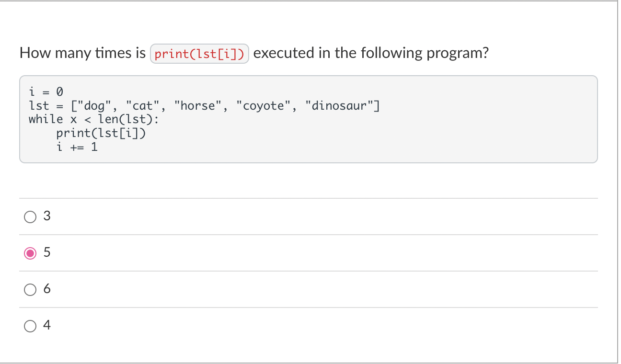Click the indented print(lst[i]) code line
The image size is (621, 364).
pyautogui.click(x=101, y=133)
